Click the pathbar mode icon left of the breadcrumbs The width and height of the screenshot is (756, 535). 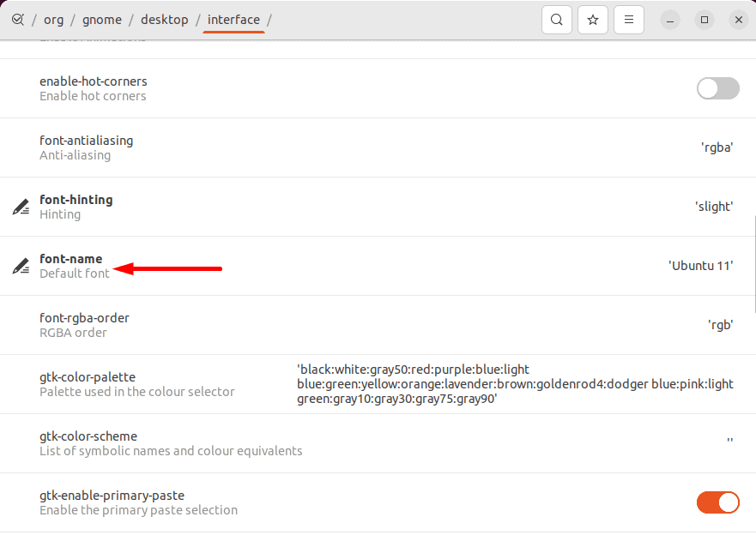(18, 19)
